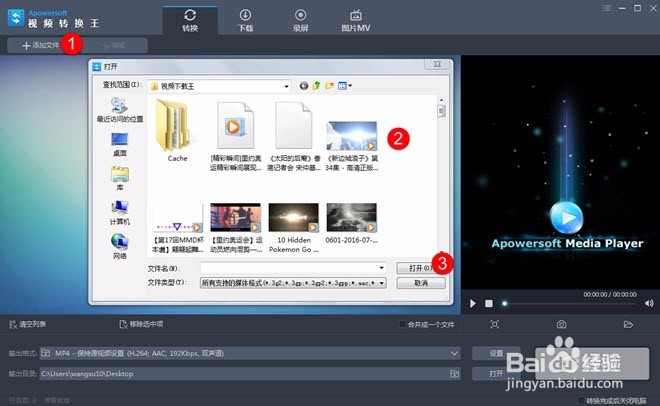
Task: Select 最近访问的位置 in dialog sidebar
Action: pos(120,110)
